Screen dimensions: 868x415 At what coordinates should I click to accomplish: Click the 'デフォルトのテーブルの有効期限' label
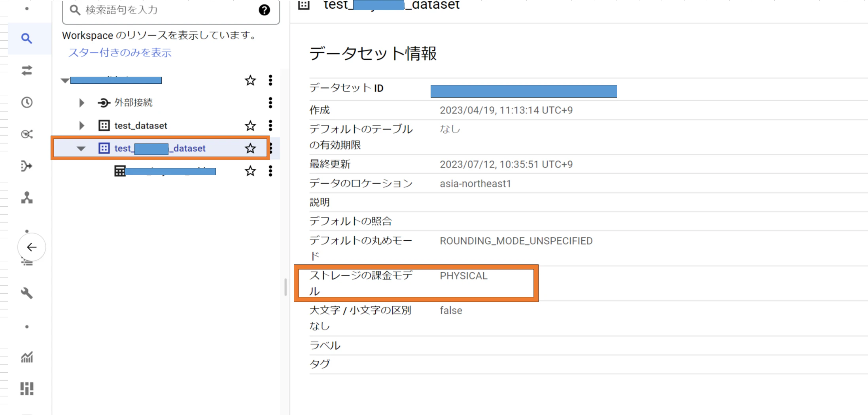tap(361, 137)
